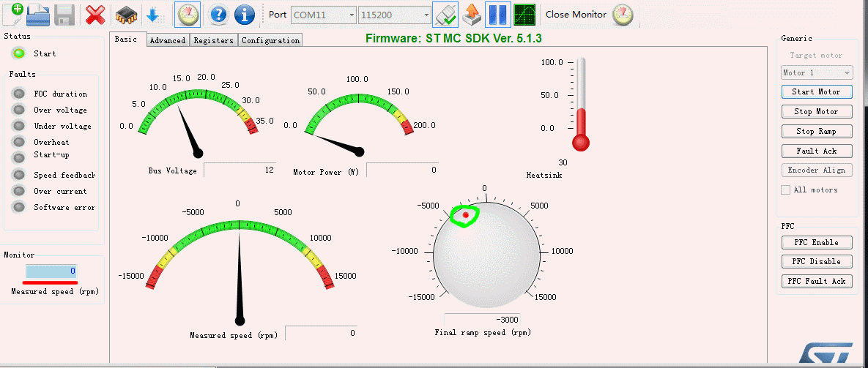
Task: Click the Over voltage fault LED
Action: [x=19, y=110]
